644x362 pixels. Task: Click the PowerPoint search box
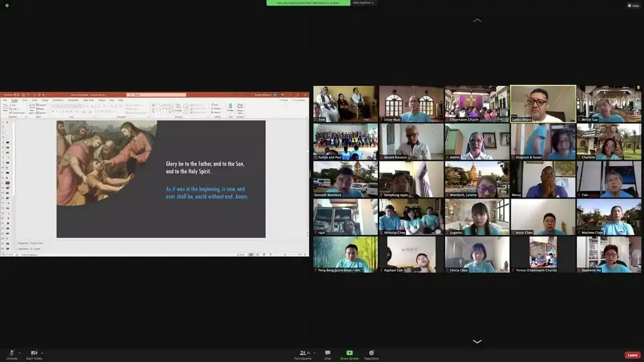[157, 95]
